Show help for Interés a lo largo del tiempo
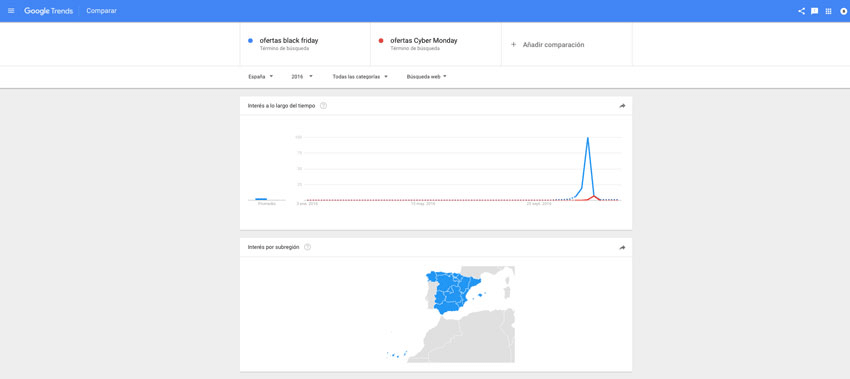This screenshot has width=850, height=379. coord(323,106)
